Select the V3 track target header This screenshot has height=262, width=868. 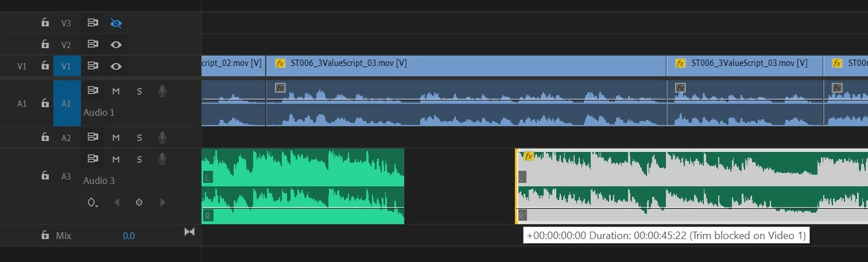(x=66, y=23)
